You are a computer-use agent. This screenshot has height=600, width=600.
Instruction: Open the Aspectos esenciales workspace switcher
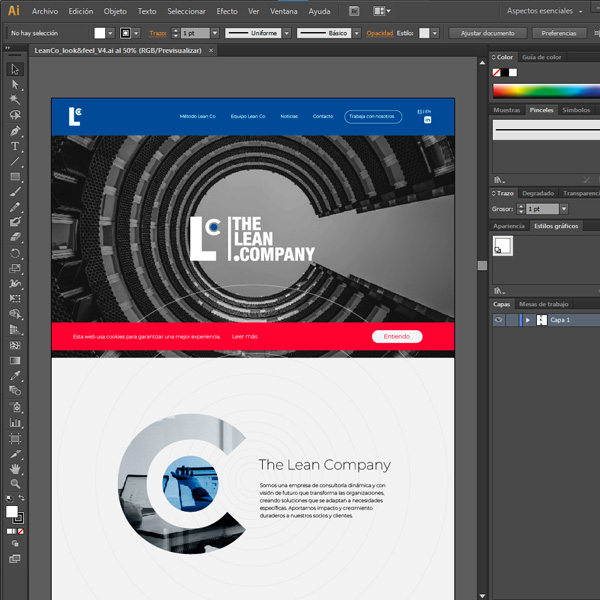click(x=544, y=11)
